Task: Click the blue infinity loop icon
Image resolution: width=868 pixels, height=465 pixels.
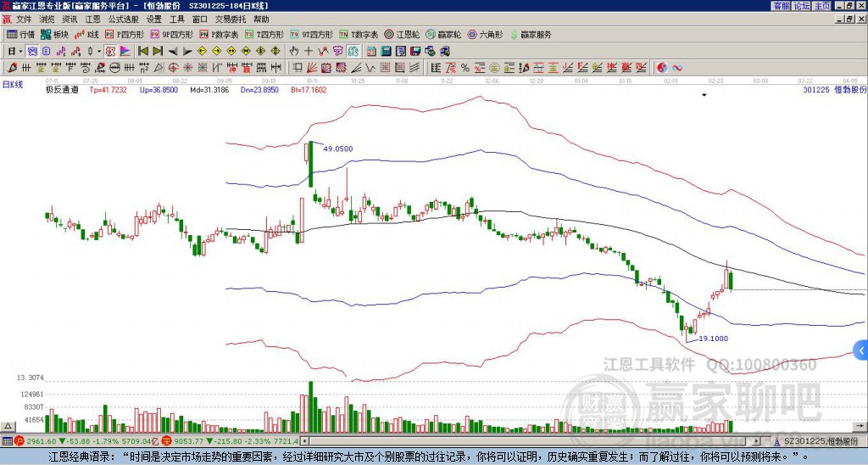Action: 676,68
